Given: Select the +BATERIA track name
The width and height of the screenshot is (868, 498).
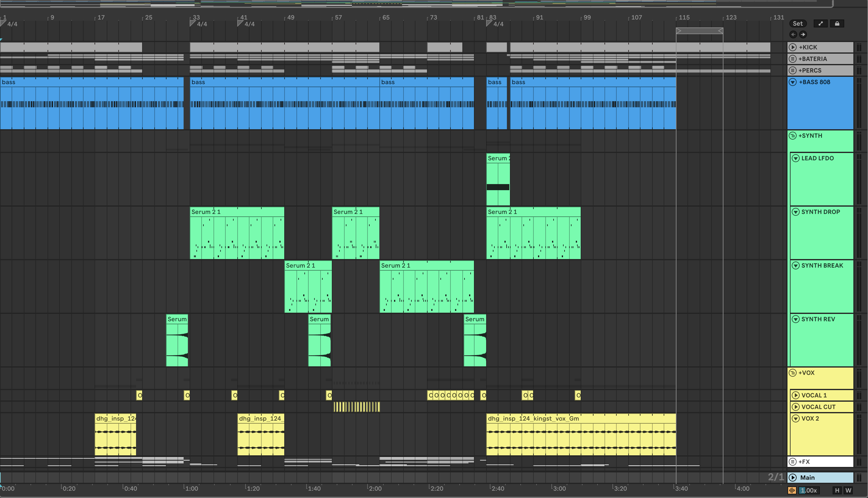Looking at the screenshot, I should coord(812,59).
